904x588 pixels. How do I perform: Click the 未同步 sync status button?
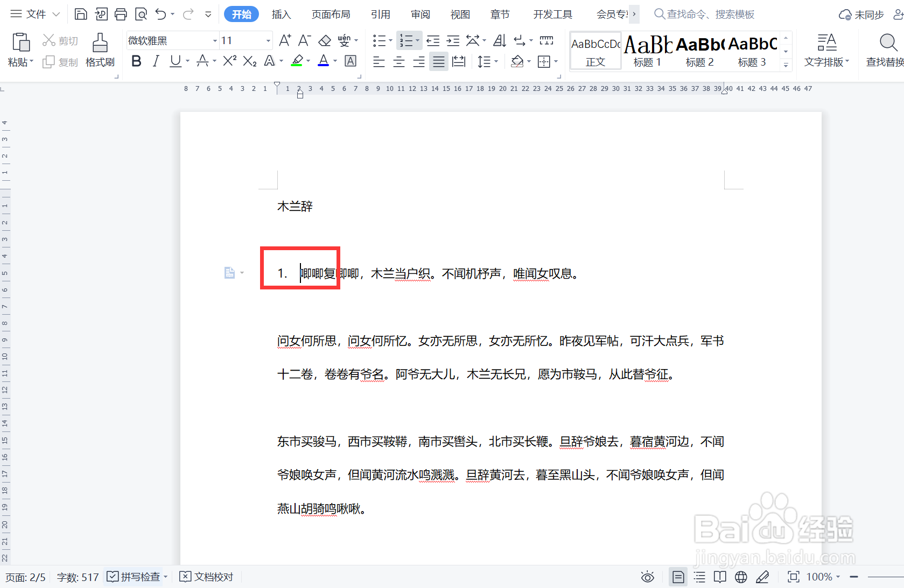(861, 15)
